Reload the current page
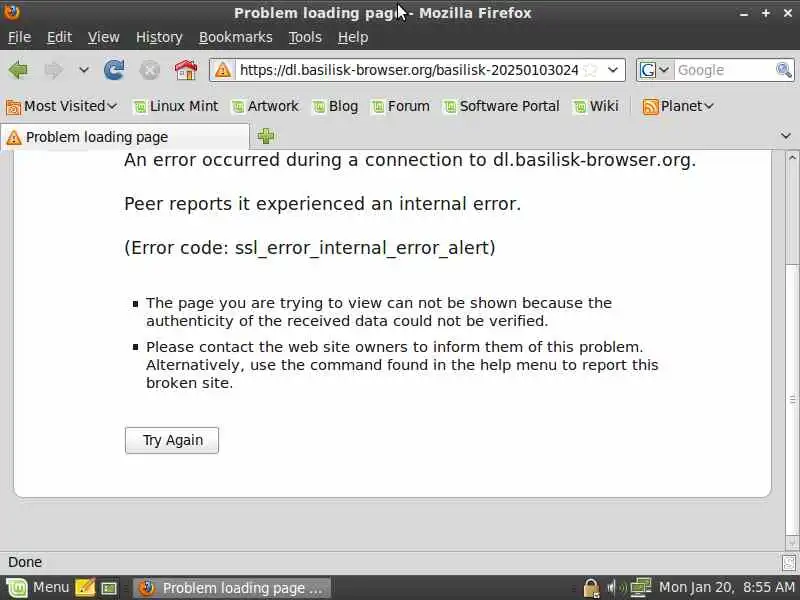Viewport: 800px width, 600px height. point(114,70)
